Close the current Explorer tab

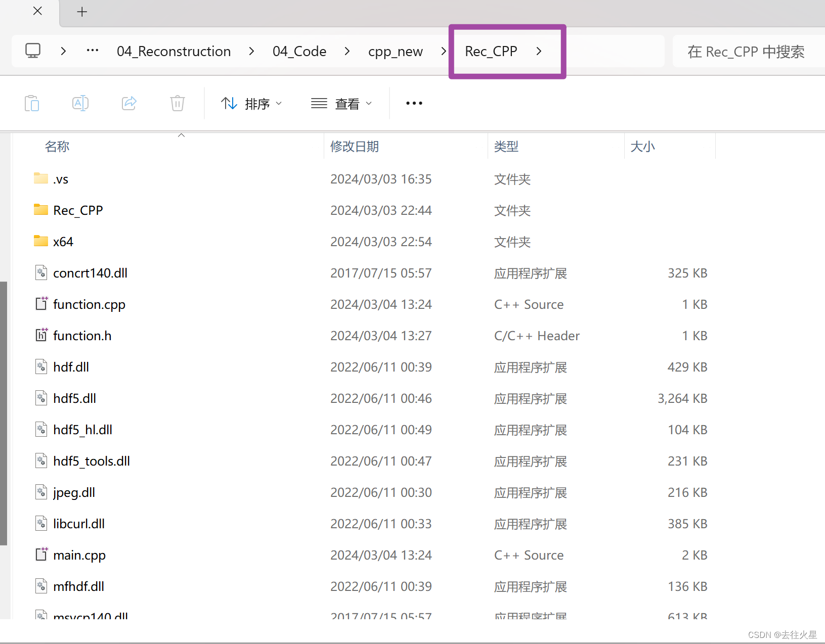click(37, 11)
